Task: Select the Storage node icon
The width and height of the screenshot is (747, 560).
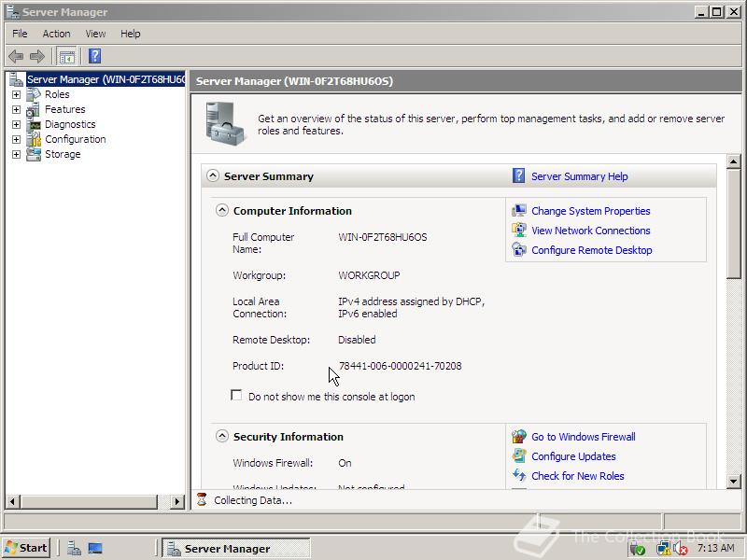Action: 34,154
